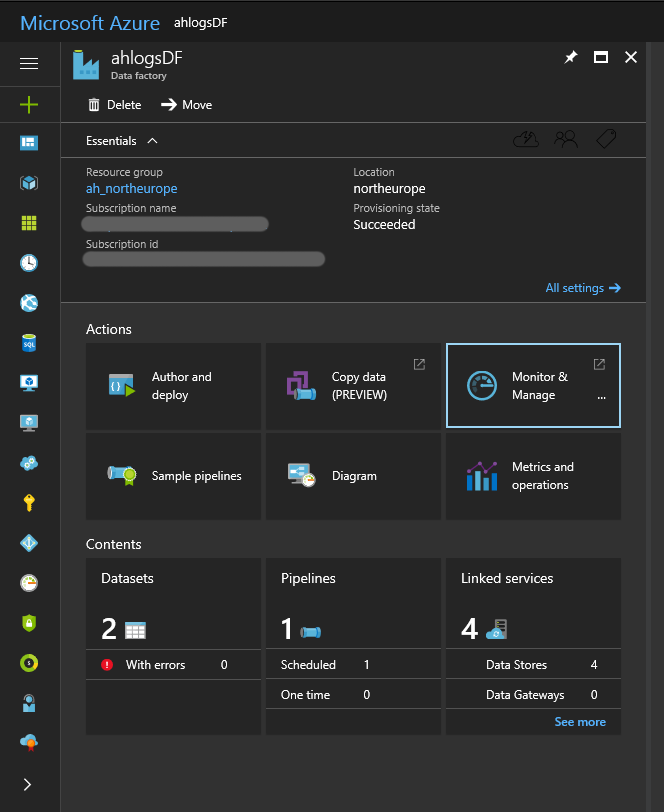The width and height of the screenshot is (664, 812).
Task: Open the Azure Active Directory diamond icon
Action: (29, 543)
